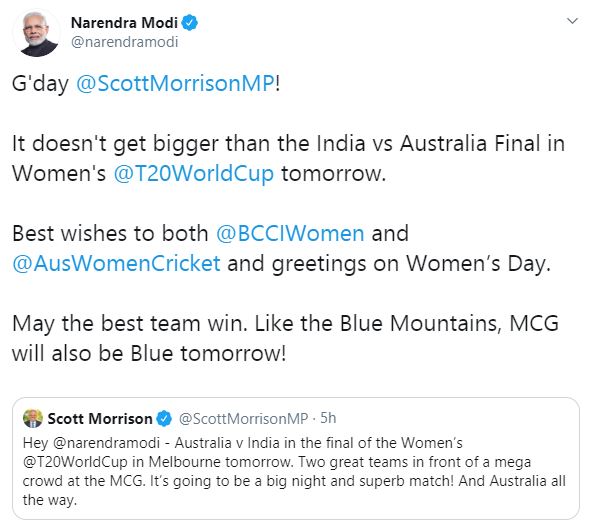Click the @ScottMorrisonMP handle in quoted tweet

[x=243, y=419]
